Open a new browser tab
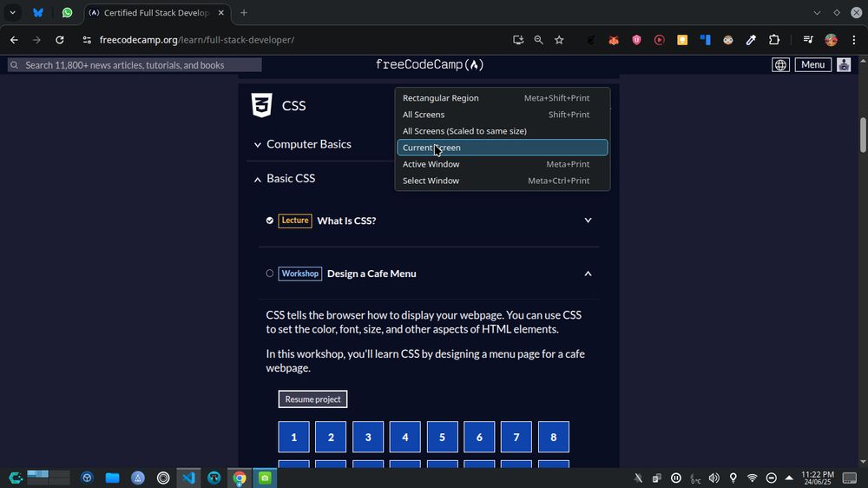This screenshot has height=488, width=868. point(244,13)
